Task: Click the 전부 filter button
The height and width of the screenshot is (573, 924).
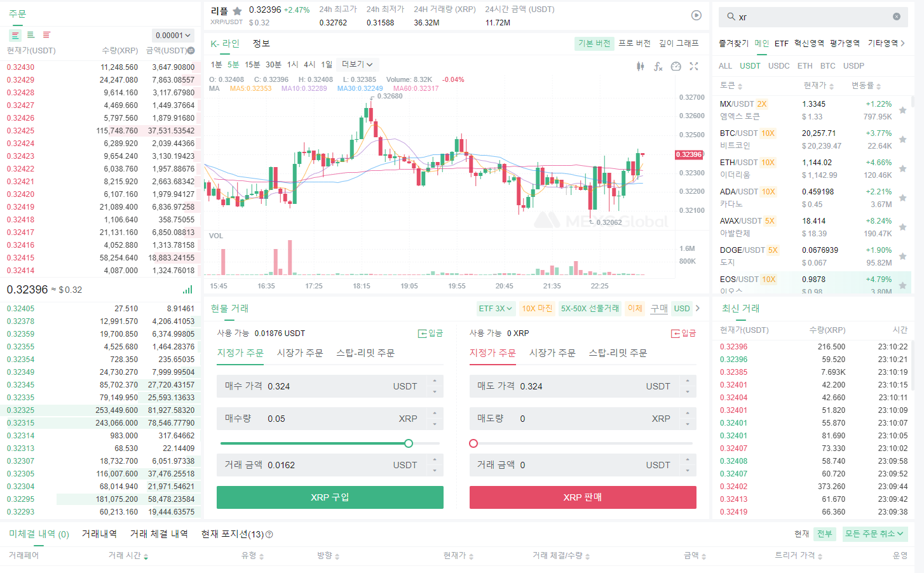Action: pos(824,534)
